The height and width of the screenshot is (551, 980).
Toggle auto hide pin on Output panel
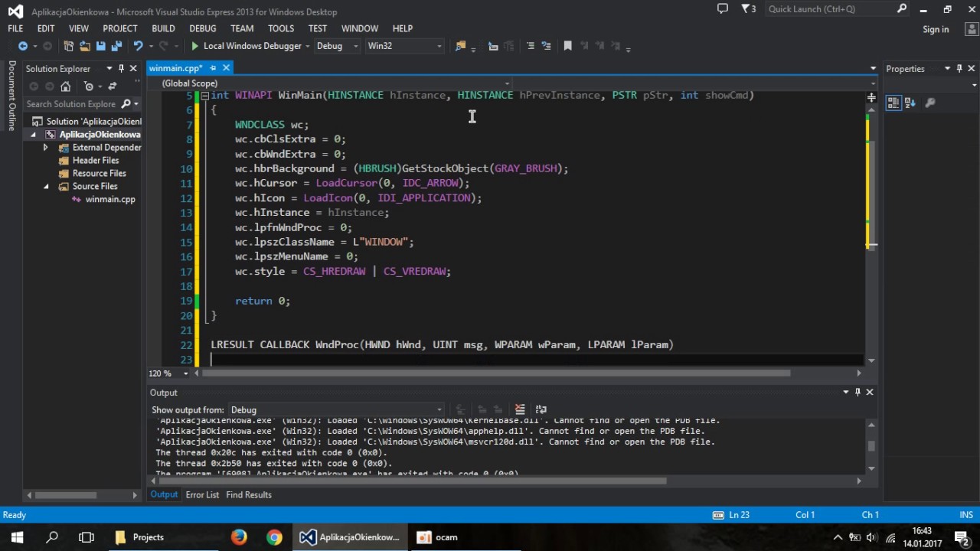pyautogui.click(x=857, y=392)
